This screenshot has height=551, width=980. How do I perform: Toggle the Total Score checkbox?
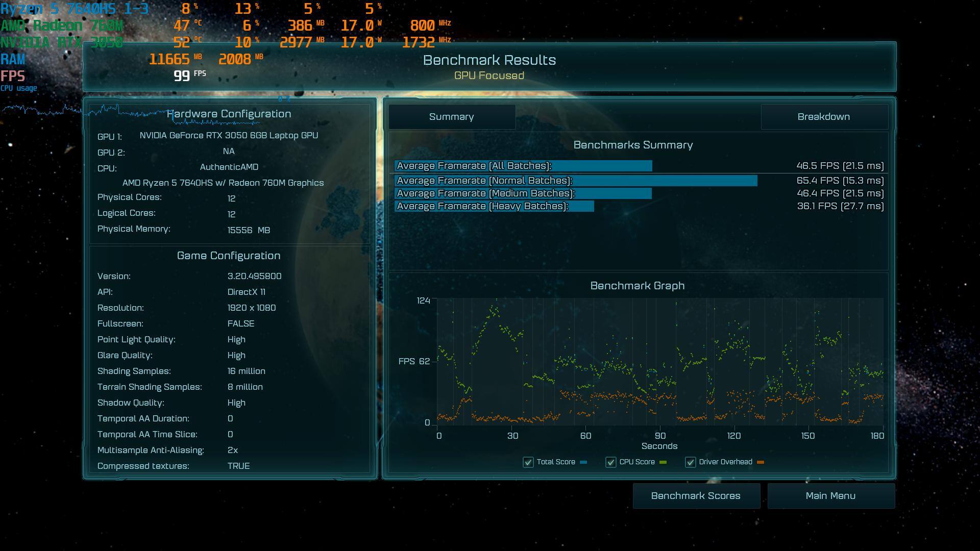pyautogui.click(x=528, y=462)
